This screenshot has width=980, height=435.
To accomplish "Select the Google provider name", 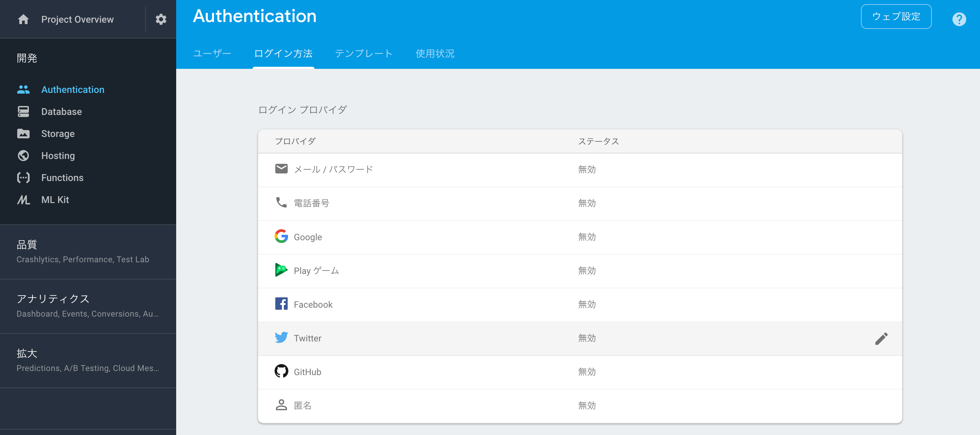I will tap(308, 237).
